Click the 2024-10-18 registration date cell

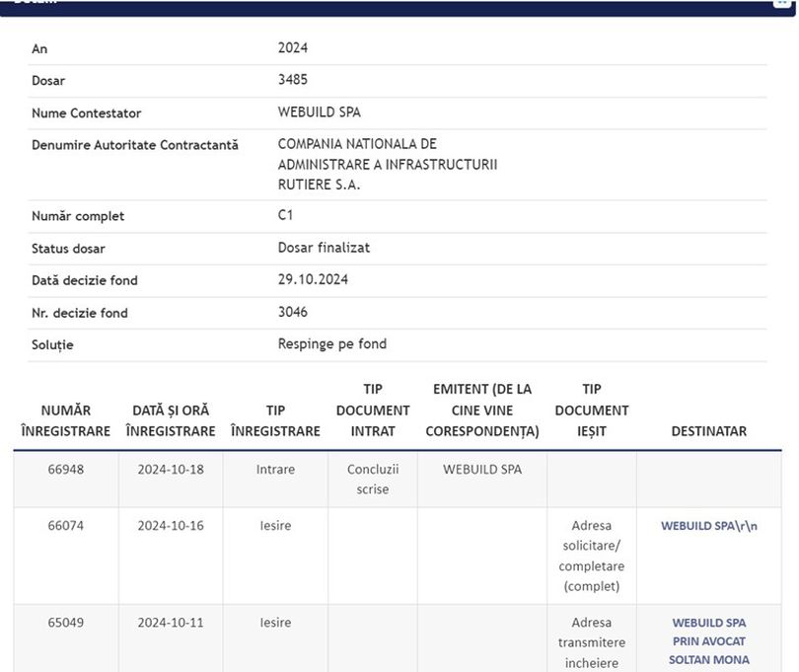pos(171,470)
